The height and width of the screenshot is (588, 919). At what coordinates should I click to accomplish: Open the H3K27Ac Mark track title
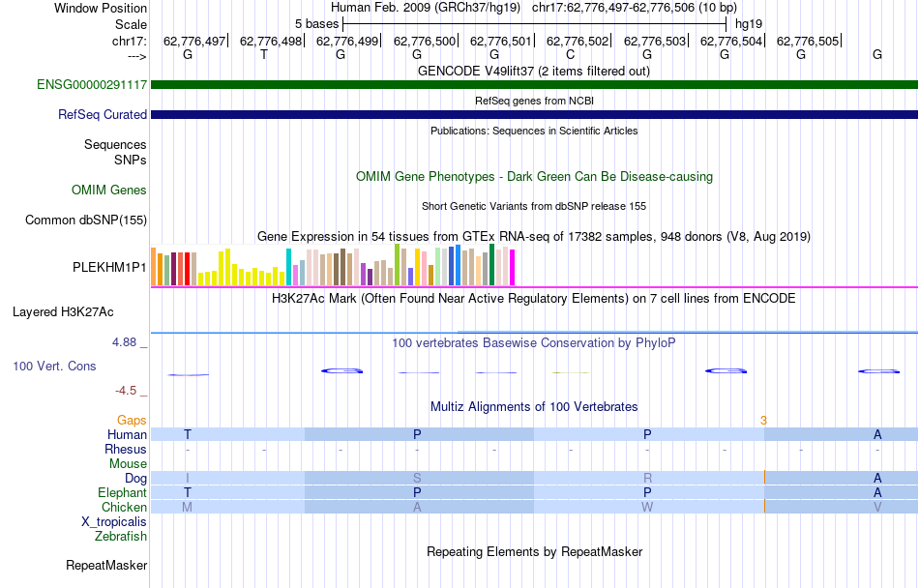tap(534, 298)
